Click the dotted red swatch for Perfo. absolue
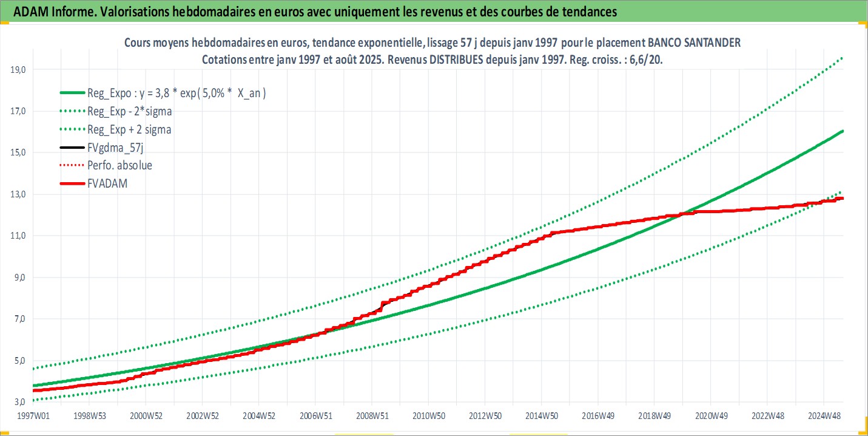 pyautogui.click(x=71, y=165)
